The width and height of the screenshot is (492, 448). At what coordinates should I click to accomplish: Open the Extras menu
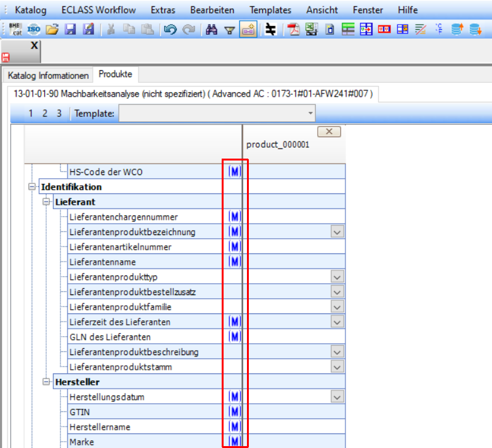(x=163, y=10)
